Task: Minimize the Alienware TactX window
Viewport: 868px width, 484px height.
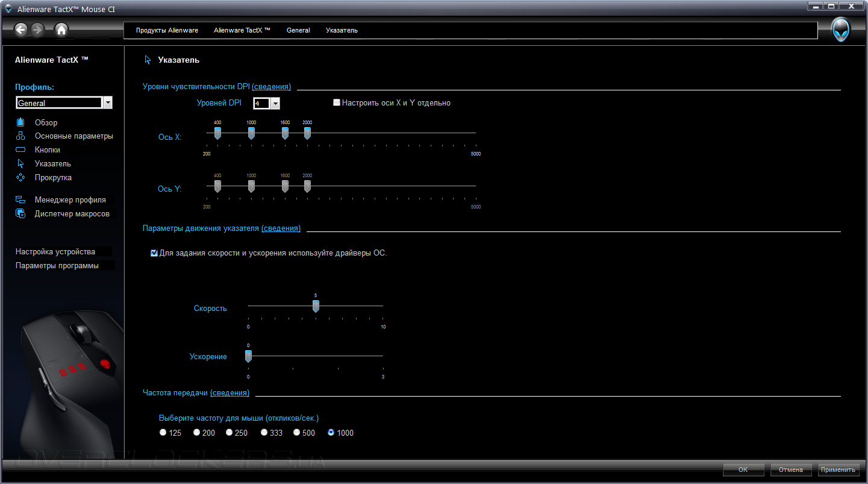Action: pyautogui.click(x=815, y=6)
